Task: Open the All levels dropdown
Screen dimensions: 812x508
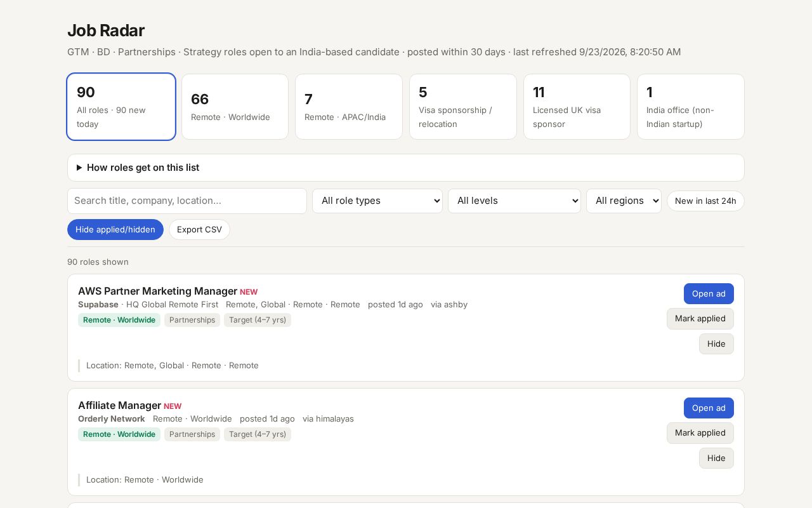Action: tap(514, 201)
